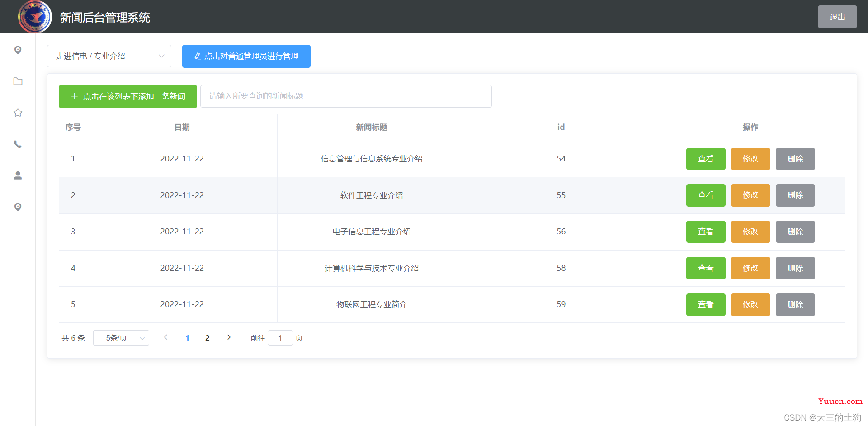Screen dimensions: 868x426
Task: Click the news title search field
Action: (x=346, y=96)
